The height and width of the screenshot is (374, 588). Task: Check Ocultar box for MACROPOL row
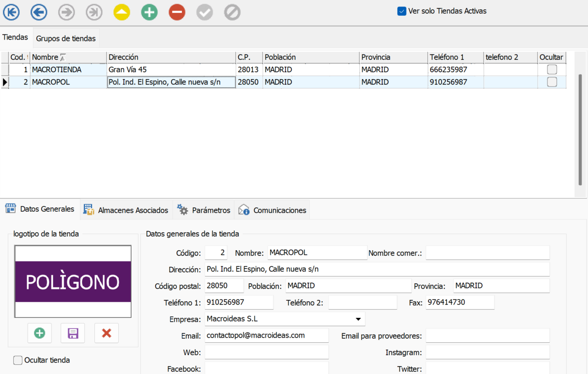click(x=552, y=82)
